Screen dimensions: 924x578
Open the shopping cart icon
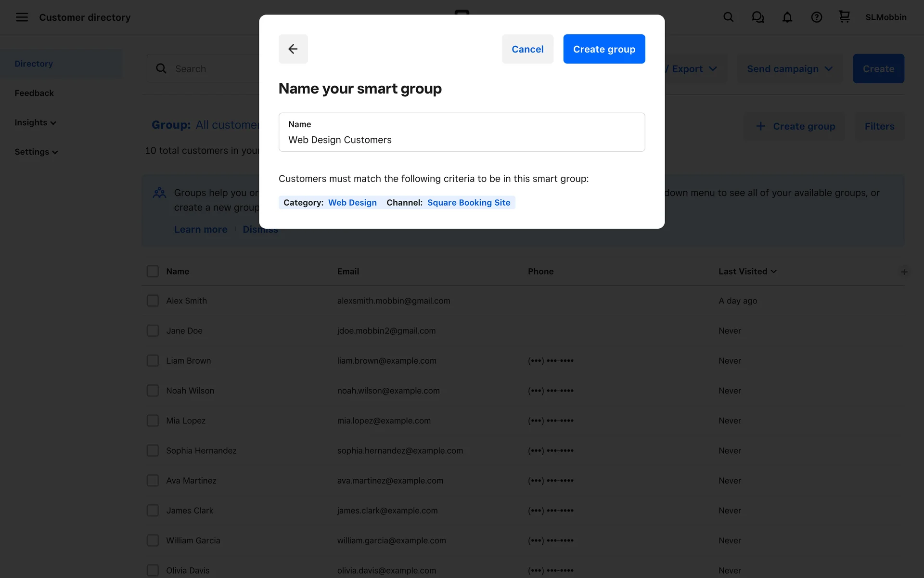tap(844, 17)
